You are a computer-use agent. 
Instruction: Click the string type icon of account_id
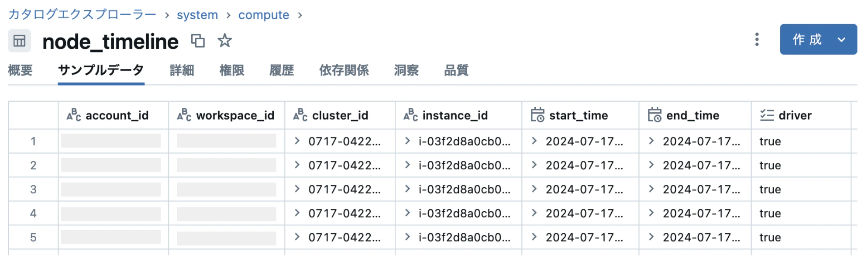click(x=74, y=115)
